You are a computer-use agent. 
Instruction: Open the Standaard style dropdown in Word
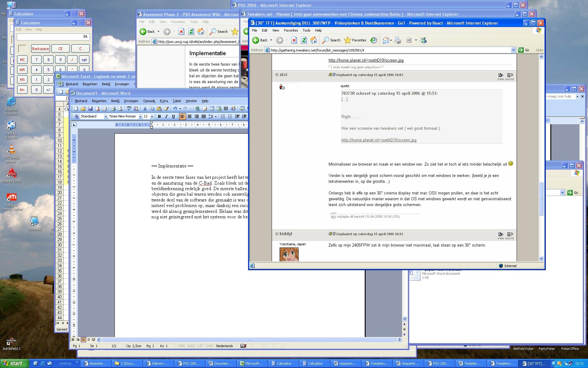106,117
